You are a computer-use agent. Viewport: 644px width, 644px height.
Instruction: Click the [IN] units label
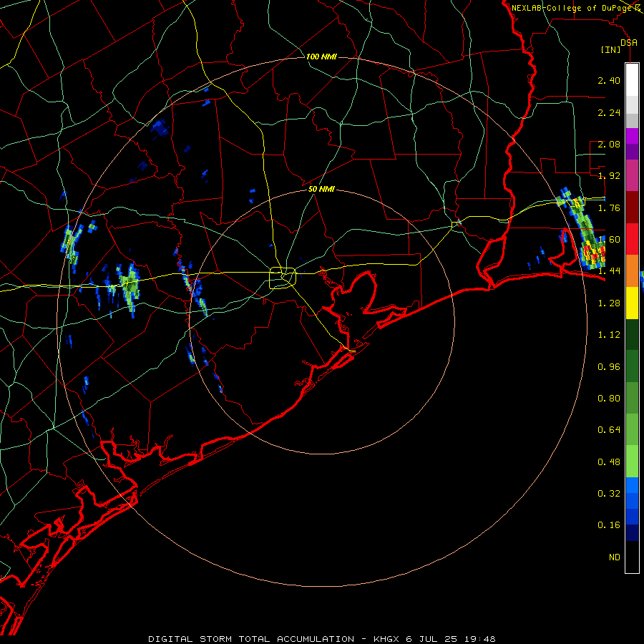(x=611, y=49)
